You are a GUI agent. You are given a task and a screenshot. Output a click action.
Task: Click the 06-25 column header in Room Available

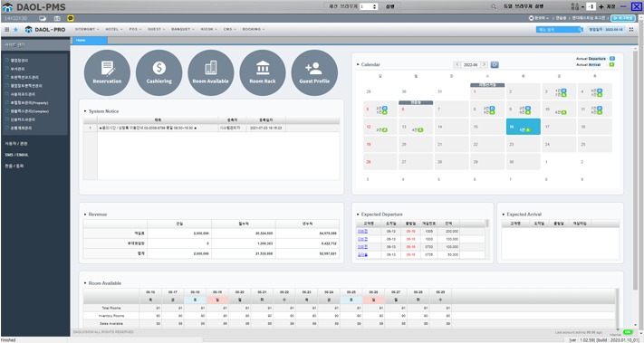point(351,292)
